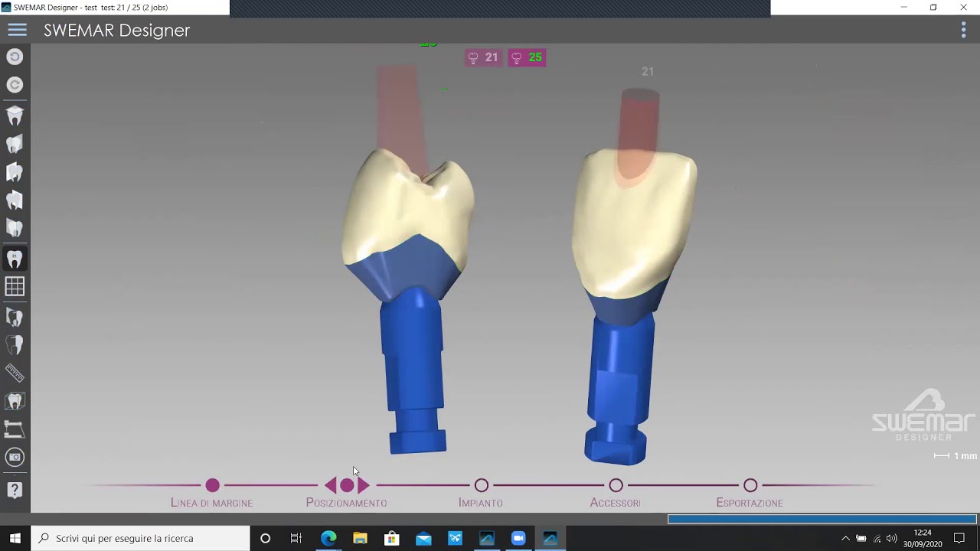980x551 pixels.
Task: Open the hamburger main menu
Action: pos(17,30)
